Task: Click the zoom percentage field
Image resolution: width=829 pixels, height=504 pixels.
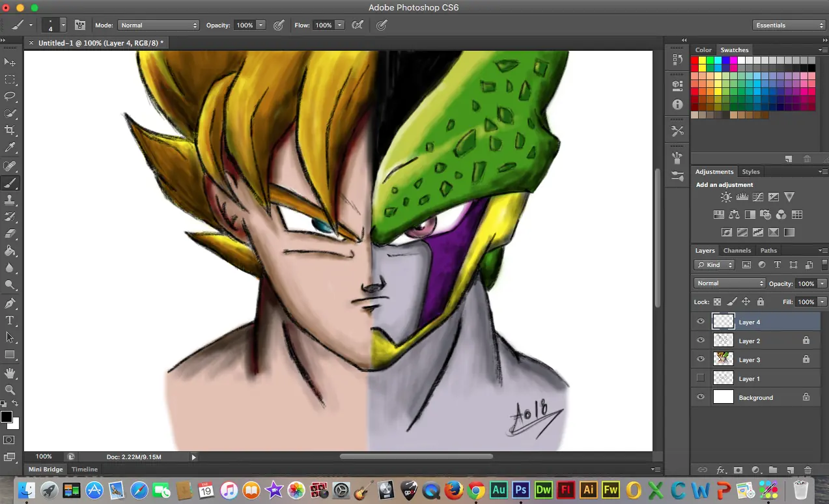Action: (x=44, y=456)
